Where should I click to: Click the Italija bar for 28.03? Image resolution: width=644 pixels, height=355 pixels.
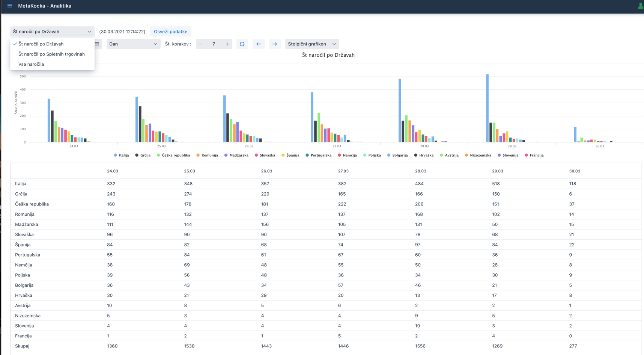coord(400,110)
